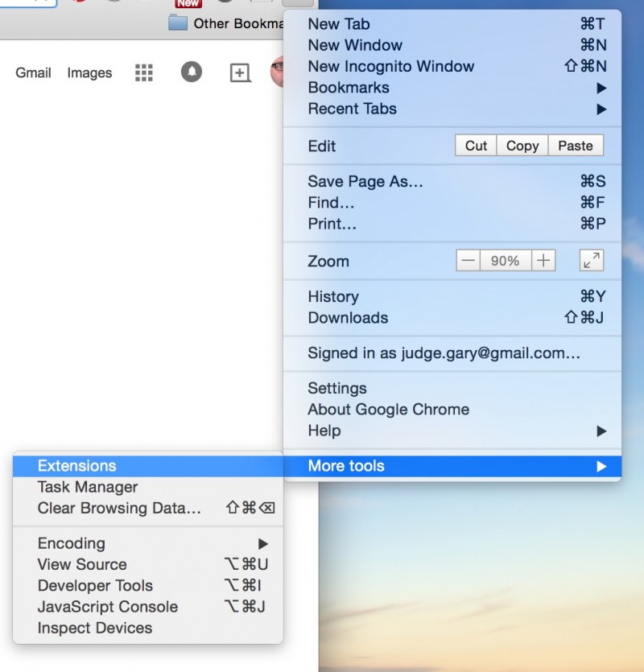Open History from the menu
Image resolution: width=644 pixels, height=672 pixels.
click(452, 296)
